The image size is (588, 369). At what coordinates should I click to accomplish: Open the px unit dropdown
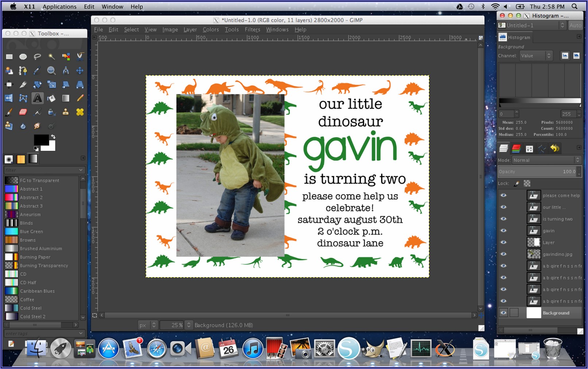click(x=147, y=325)
